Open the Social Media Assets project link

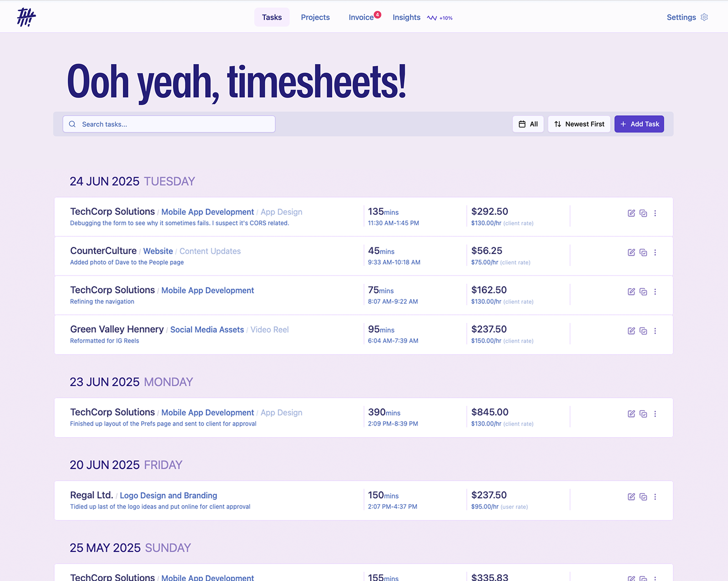pos(207,330)
